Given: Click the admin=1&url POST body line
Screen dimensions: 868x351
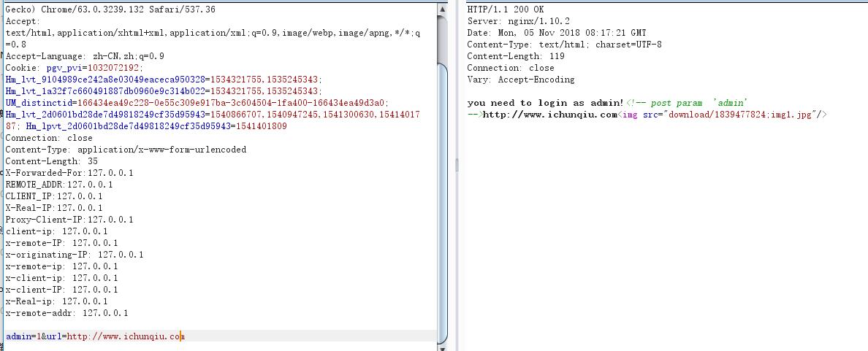Looking at the screenshot, I should tap(95, 336).
